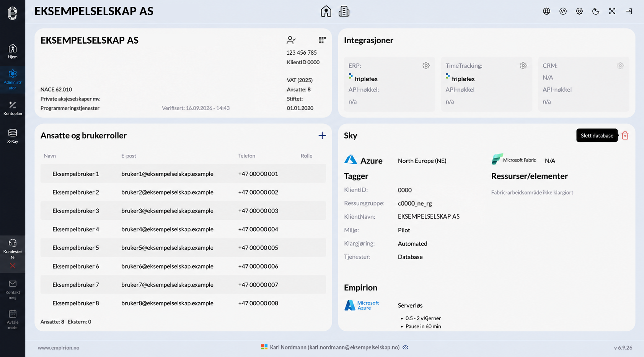Click the Microsoft Fabric logo

click(514, 159)
